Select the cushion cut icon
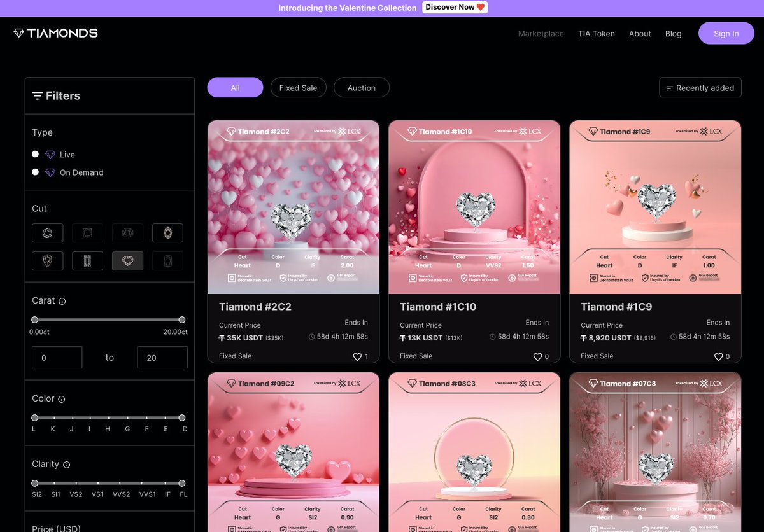The image size is (764, 532). pyautogui.click(x=127, y=233)
